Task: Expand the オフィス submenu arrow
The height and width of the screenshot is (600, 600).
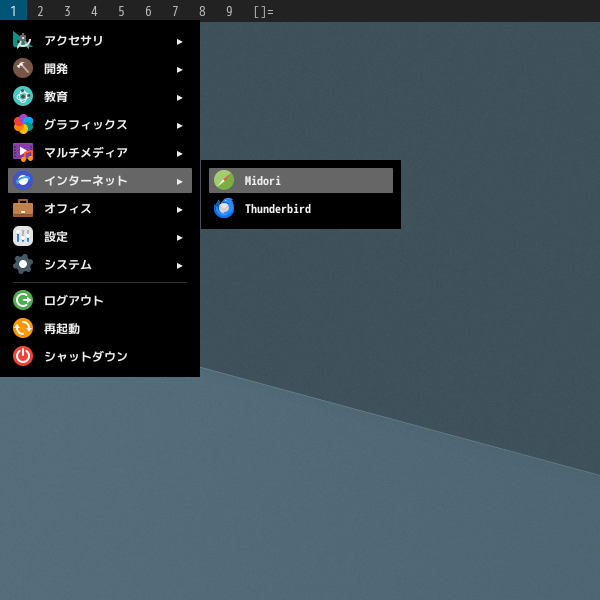Action: 179,210
